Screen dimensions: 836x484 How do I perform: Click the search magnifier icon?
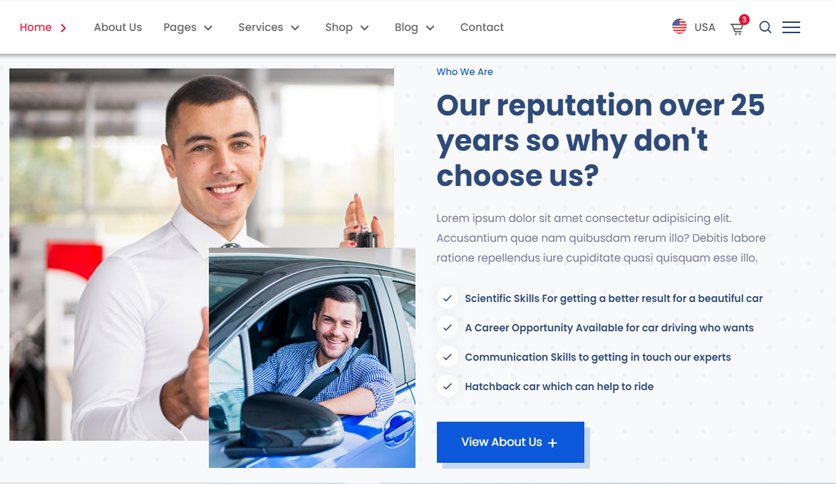(x=765, y=27)
